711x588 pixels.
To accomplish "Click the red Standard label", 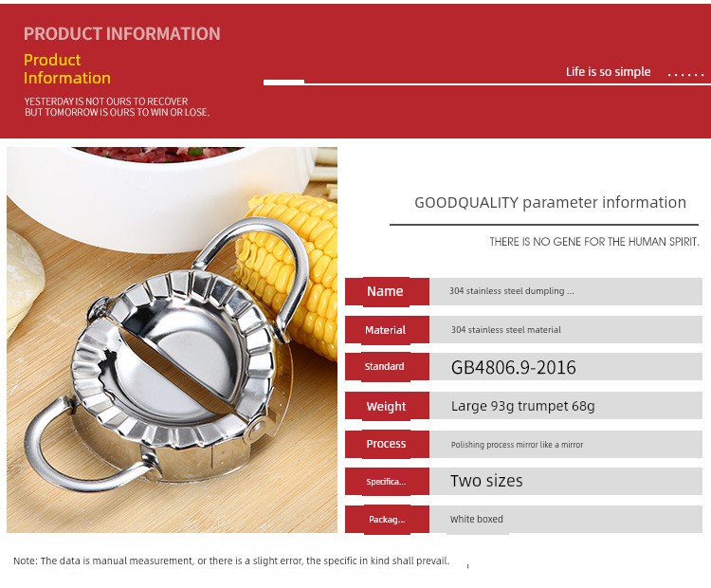I will click(386, 367).
